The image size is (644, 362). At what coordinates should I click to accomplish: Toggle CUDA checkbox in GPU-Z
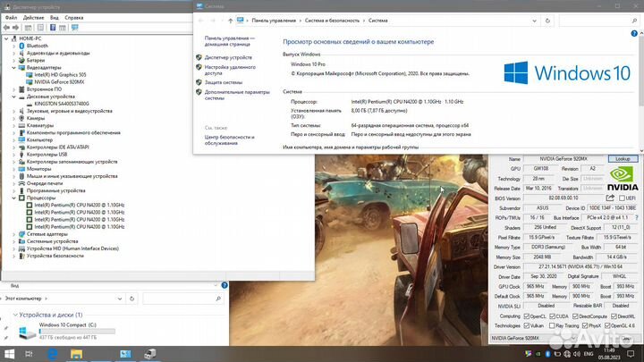point(553,316)
